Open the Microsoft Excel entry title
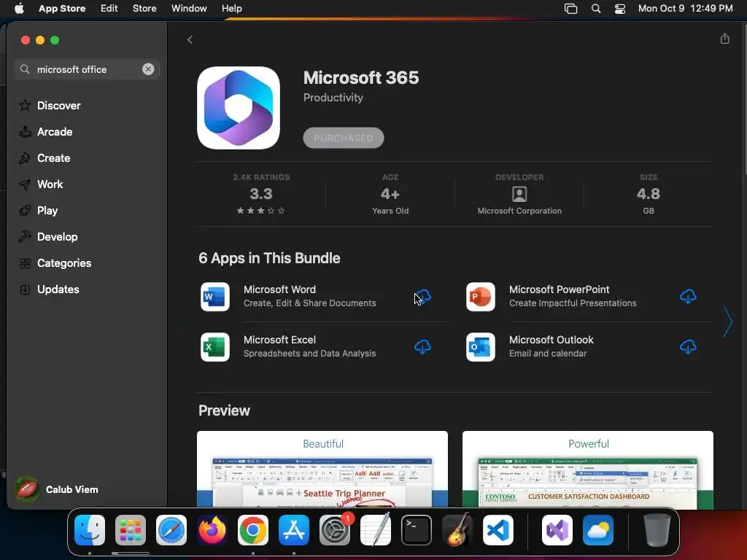Image resolution: width=747 pixels, height=560 pixels. pos(279,340)
